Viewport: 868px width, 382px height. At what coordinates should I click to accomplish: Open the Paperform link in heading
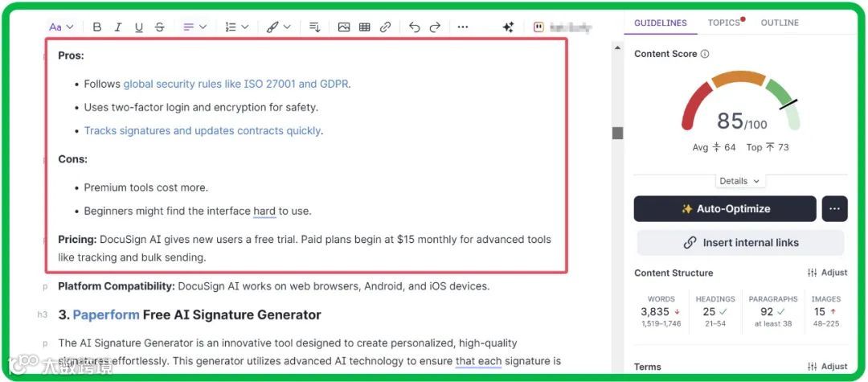tap(106, 315)
